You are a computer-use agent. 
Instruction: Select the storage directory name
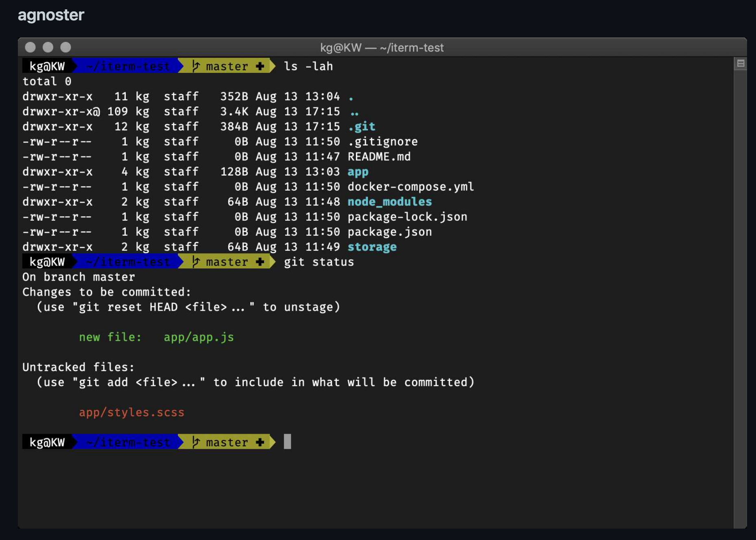[371, 246]
